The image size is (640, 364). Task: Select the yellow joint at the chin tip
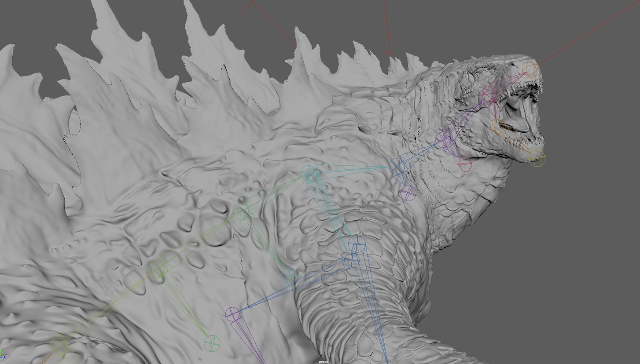tap(537, 159)
